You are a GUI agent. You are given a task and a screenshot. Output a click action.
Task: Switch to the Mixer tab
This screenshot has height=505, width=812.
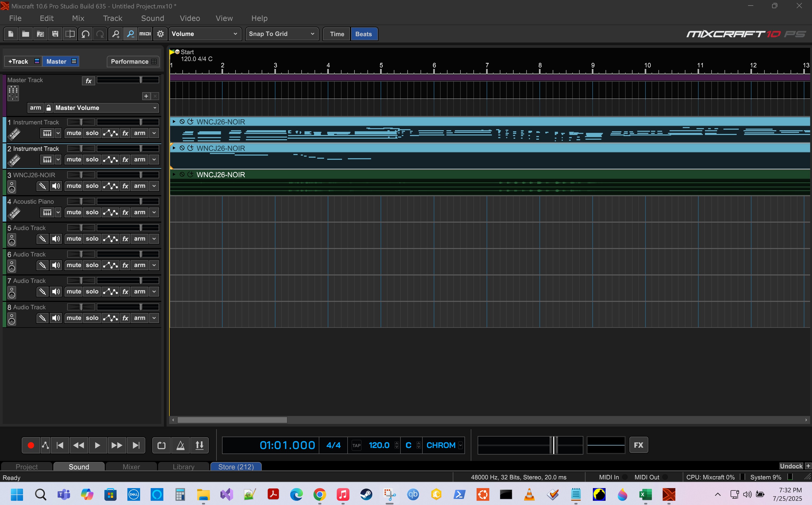tap(131, 467)
